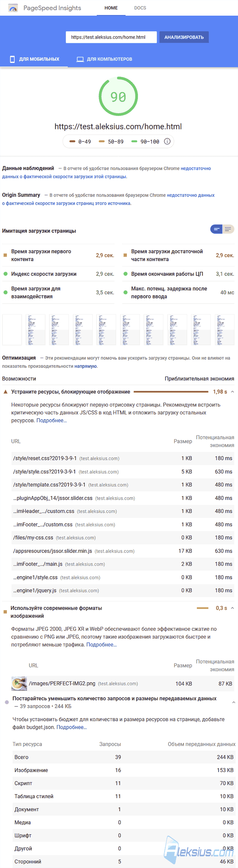The height and width of the screenshot is (868, 238).
Task: Click the АНАЛИЗИРОВАТЬ button
Action: click(x=184, y=37)
